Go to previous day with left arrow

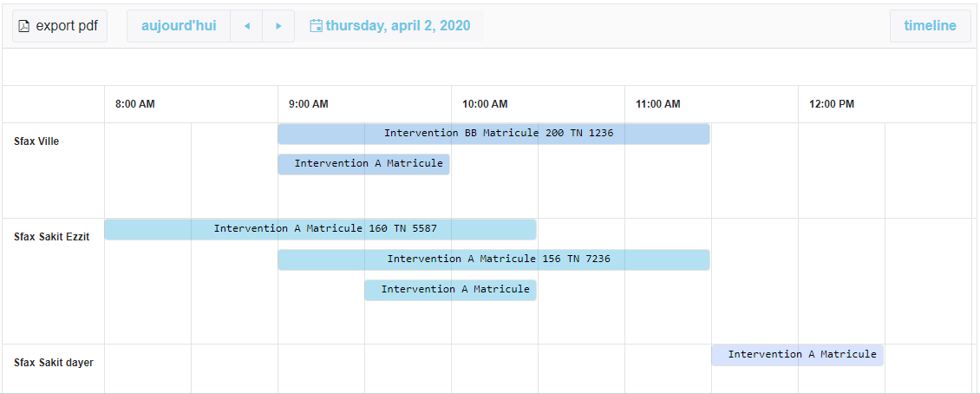[246, 26]
